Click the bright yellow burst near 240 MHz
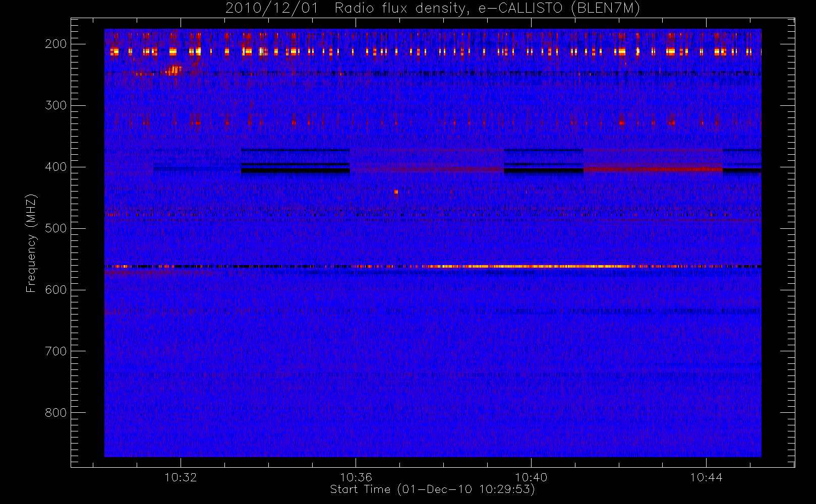The image size is (816, 504). (x=173, y=70)
